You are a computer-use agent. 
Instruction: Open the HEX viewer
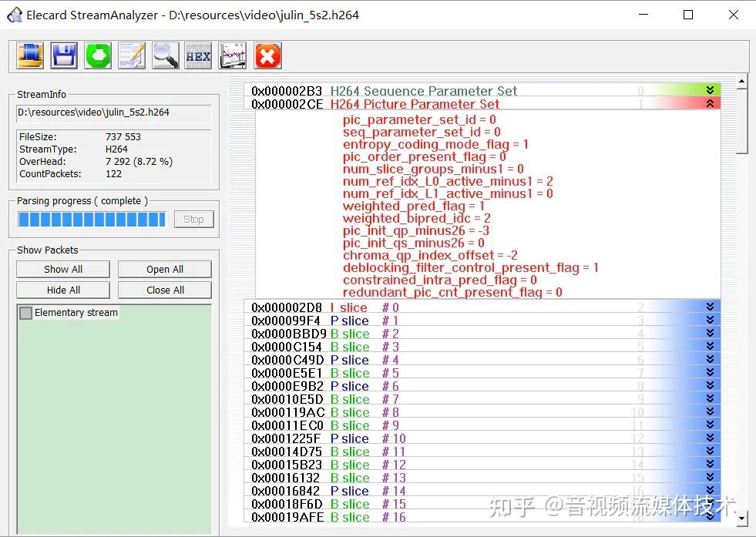tap(199, 55)
